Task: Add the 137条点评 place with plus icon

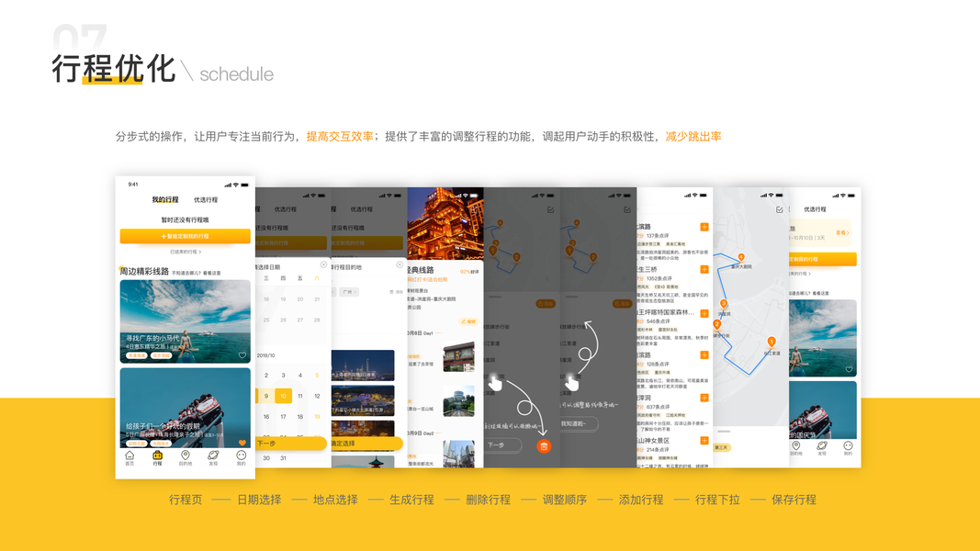Action: point(704,227)
